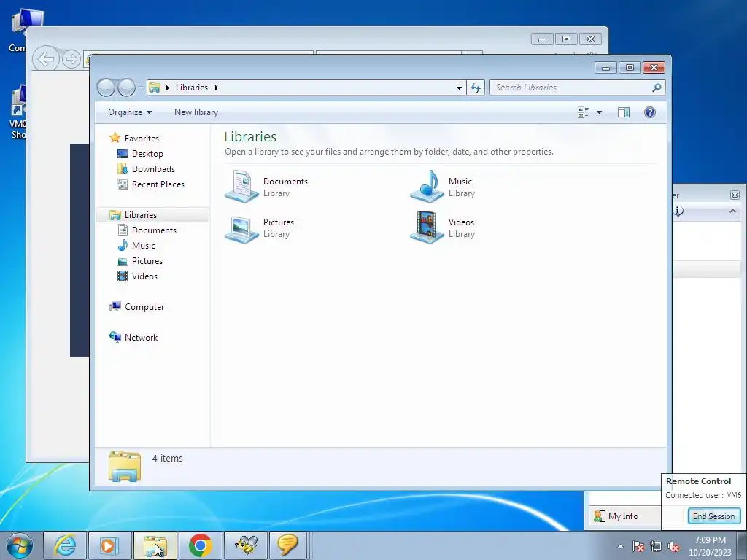Click Action Center flag tray icon

[x=638, y=546]
